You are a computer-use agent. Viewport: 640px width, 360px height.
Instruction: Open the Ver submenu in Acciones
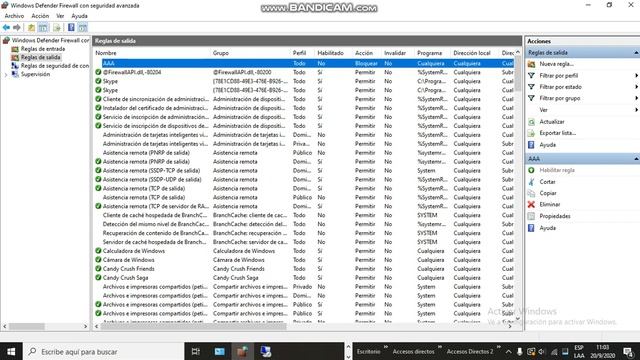(543, 110)
